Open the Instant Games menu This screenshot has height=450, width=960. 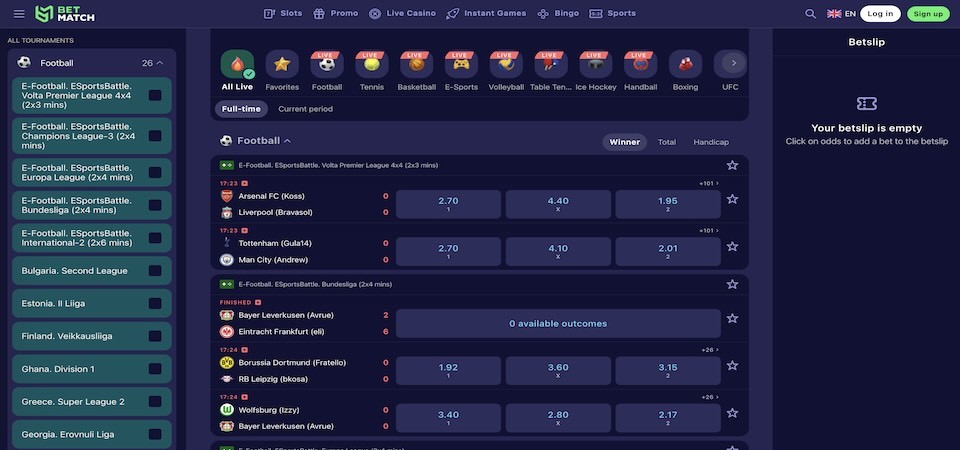pyautogui.click(x=486, y=13)
